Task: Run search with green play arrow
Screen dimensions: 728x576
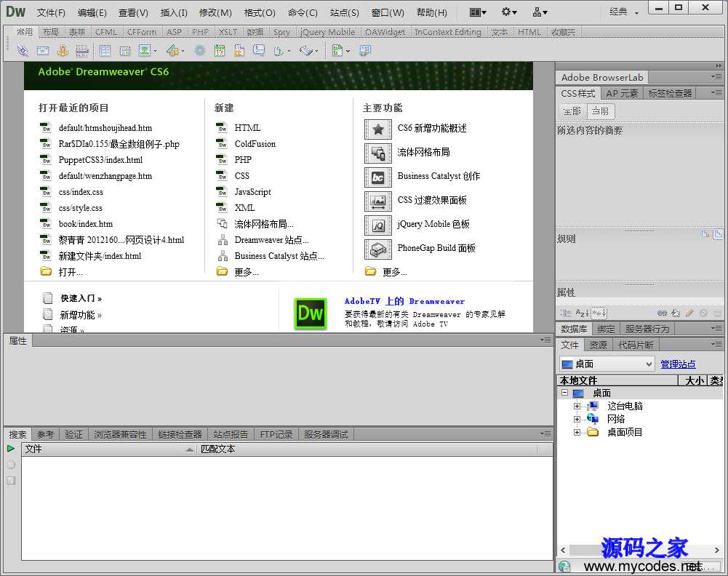Action: (x=11, y=448)
